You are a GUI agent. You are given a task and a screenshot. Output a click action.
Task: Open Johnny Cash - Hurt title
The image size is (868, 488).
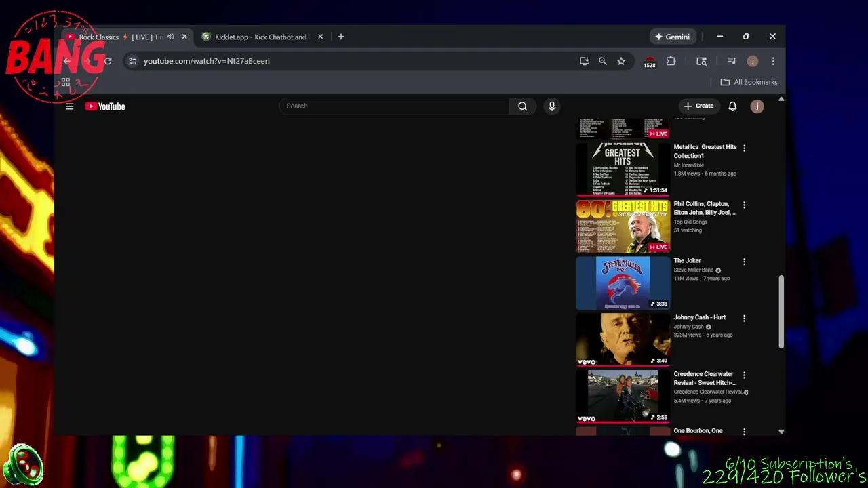699,317
